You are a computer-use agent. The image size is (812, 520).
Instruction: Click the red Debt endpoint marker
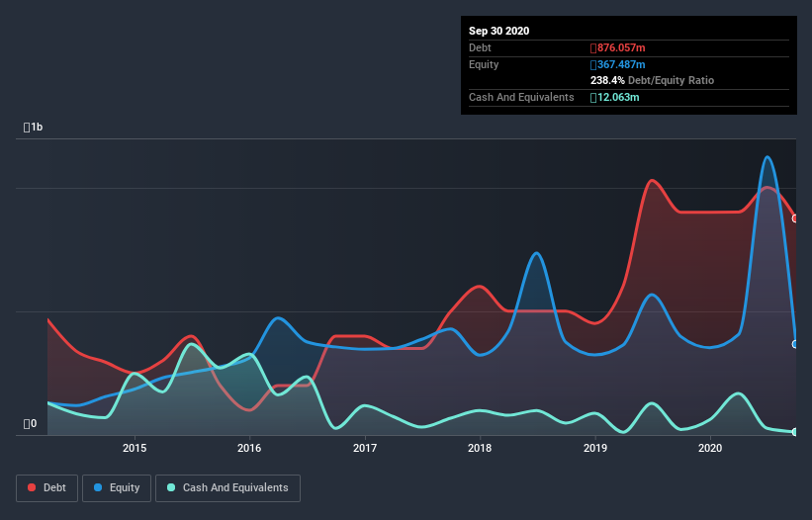coord(795,218)
